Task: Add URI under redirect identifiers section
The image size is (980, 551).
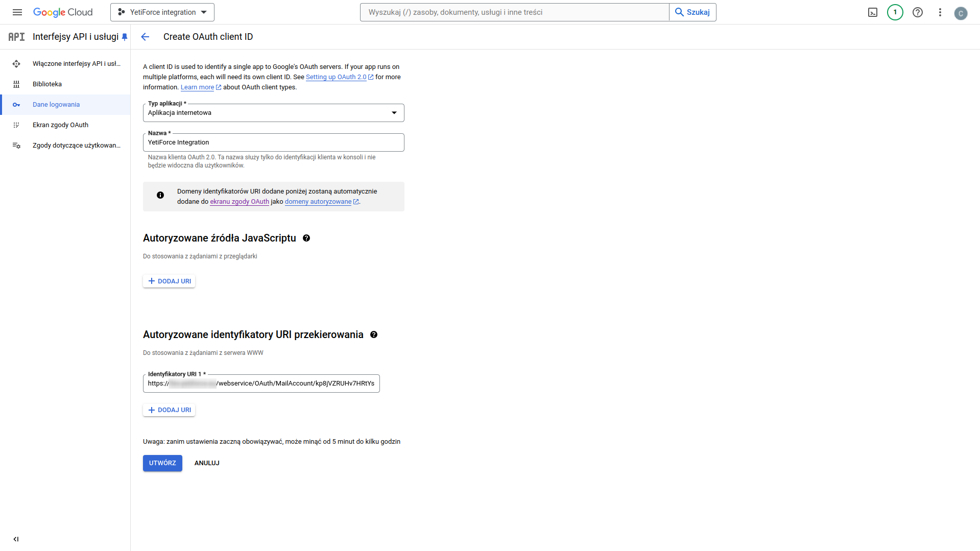Action: [x=169, y=410]
